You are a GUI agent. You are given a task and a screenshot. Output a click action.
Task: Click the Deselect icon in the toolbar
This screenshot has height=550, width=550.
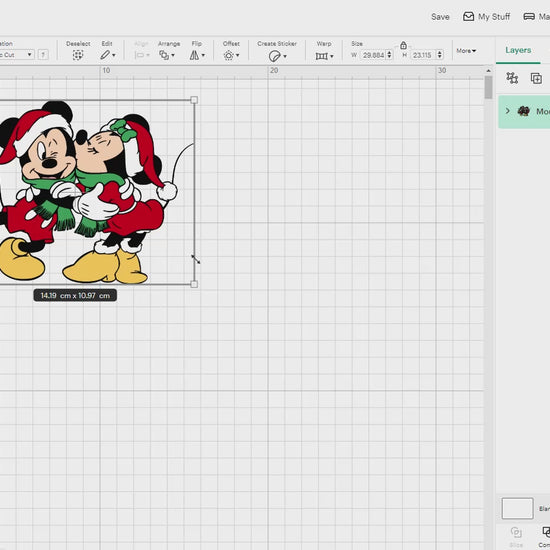(x=78, y=55)
